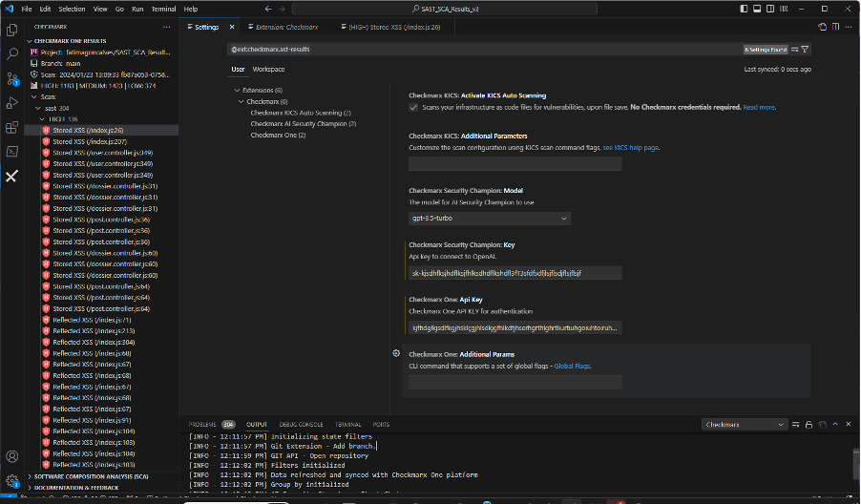Viewport: 861px width, 504px height.
Task: Clear output panel icon
Action: tap(796, 425)
